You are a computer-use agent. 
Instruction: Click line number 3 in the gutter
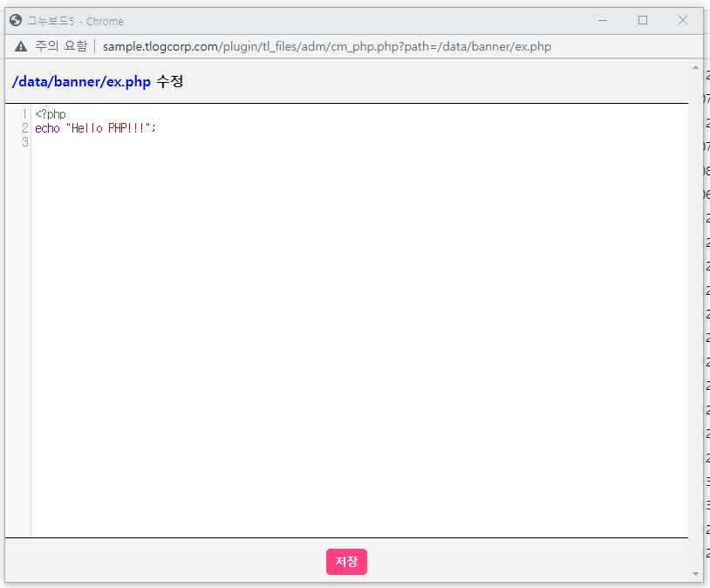(x=24, y=142)
